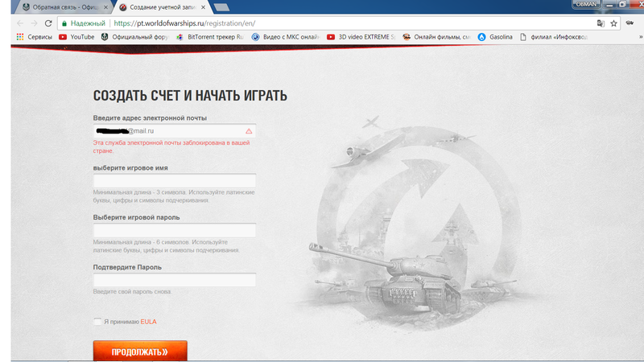Click the Выберите игровой пароль label
Screen dimensions: 644x362
[x=136, y=217]
